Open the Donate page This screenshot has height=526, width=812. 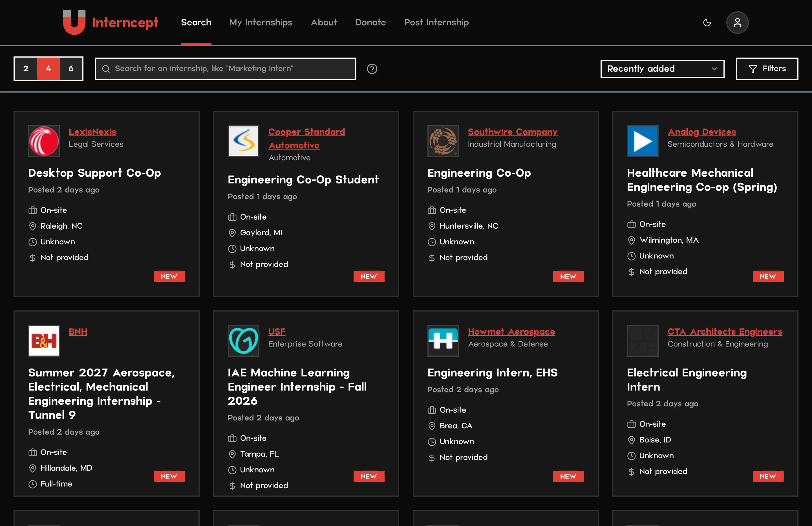(x=370, y=23)
